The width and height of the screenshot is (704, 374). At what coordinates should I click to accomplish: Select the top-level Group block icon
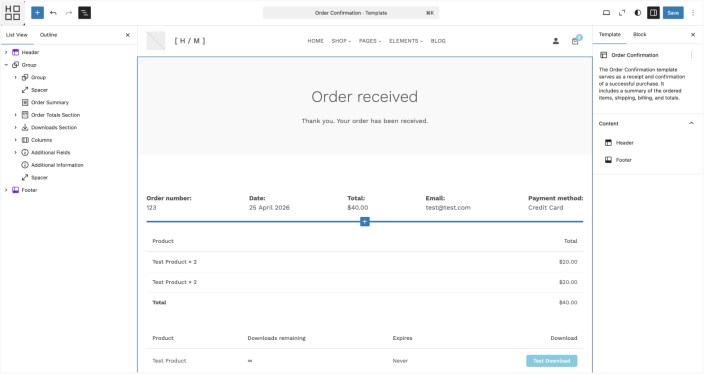click(x=15, y=65)
